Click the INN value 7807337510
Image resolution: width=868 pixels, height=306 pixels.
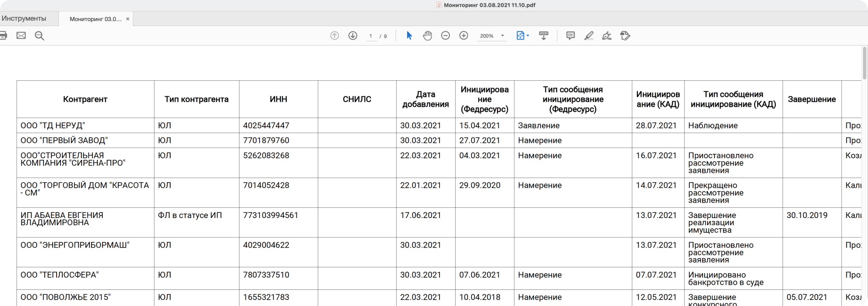266,275
